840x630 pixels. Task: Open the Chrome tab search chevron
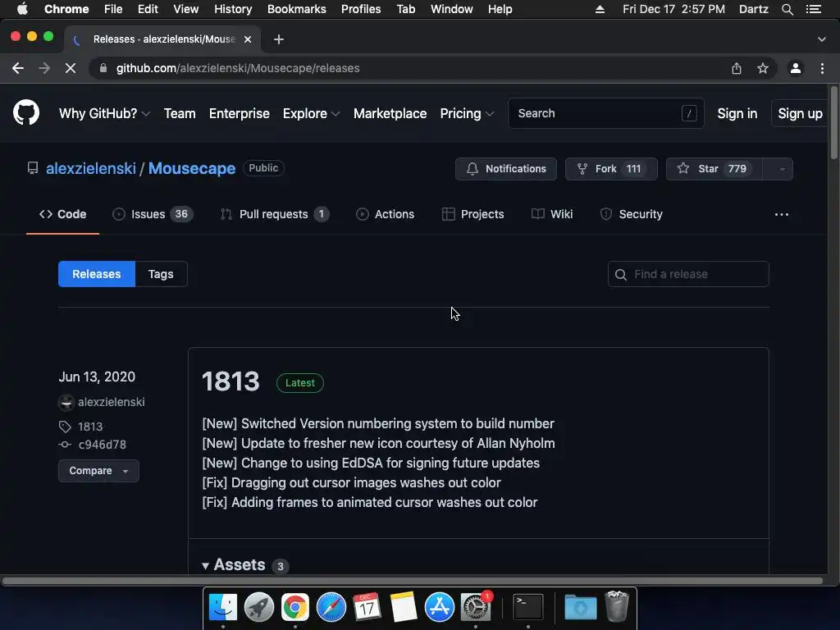[x=822, y=39]
